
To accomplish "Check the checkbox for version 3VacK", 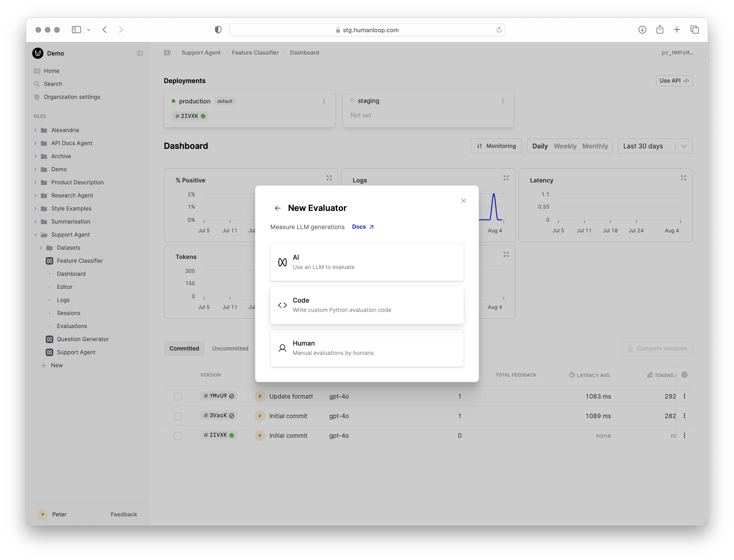I will [x=178, y=416].
